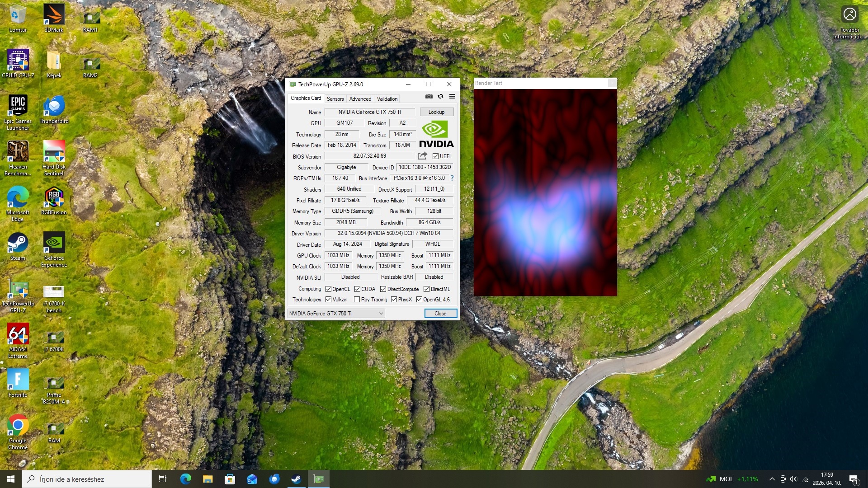Click the GPU-Z screenshot camera icon
Image resolution: width=868 pixels, height=488 pixels.
pyautogui.click(x=429, y=96)
